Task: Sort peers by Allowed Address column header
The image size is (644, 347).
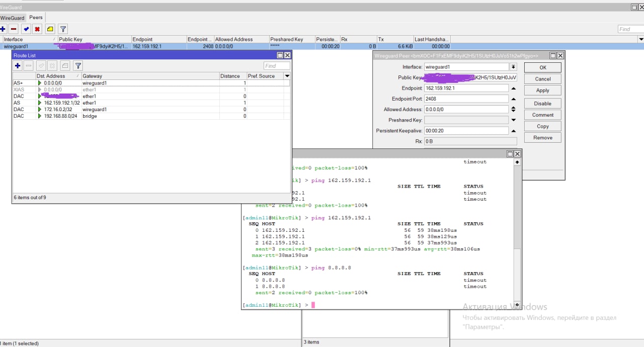Action: (242, 39)
